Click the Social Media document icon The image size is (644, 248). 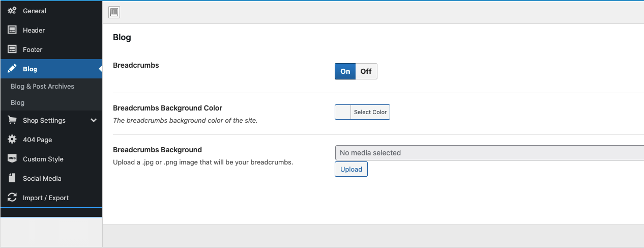tap(12, 178)
